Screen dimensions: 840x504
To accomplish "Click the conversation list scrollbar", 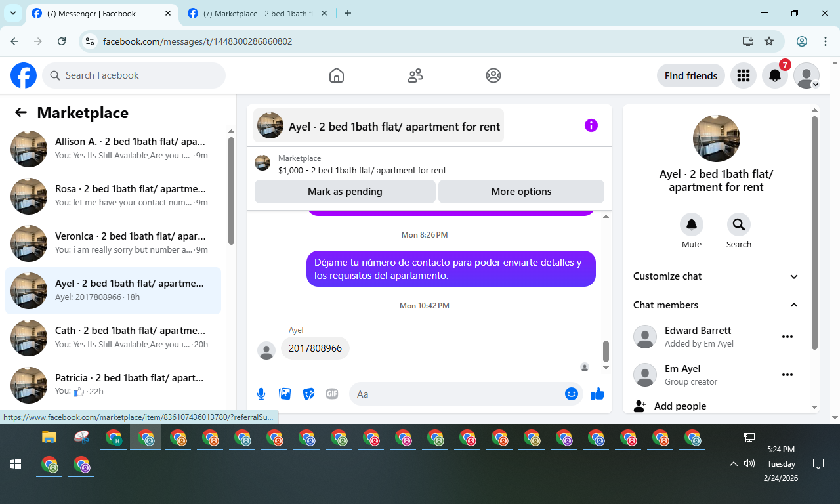I will 231,190.
